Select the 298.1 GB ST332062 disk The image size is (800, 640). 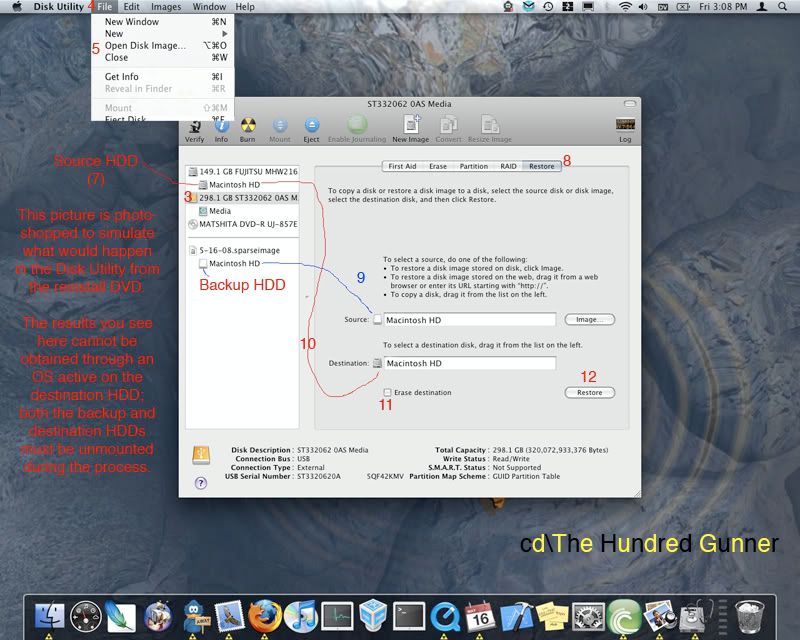[x=243, y=198]
